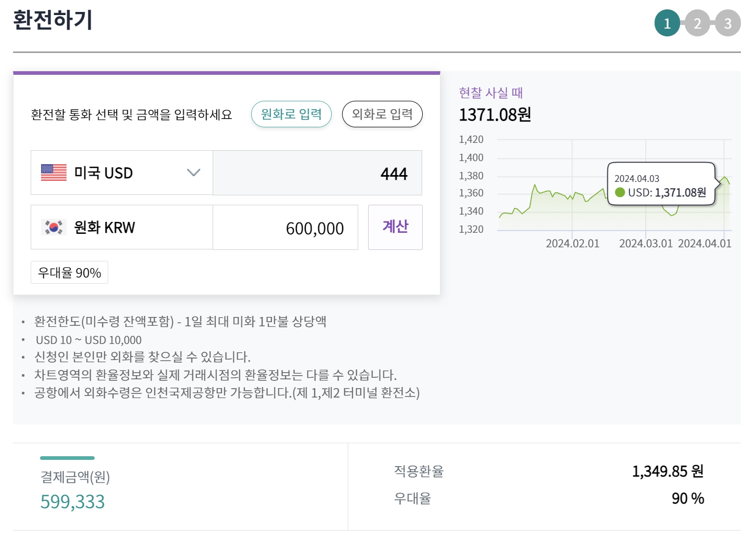
Task: Click the payment amount 599,333
Action: click(x=72, y=501)
